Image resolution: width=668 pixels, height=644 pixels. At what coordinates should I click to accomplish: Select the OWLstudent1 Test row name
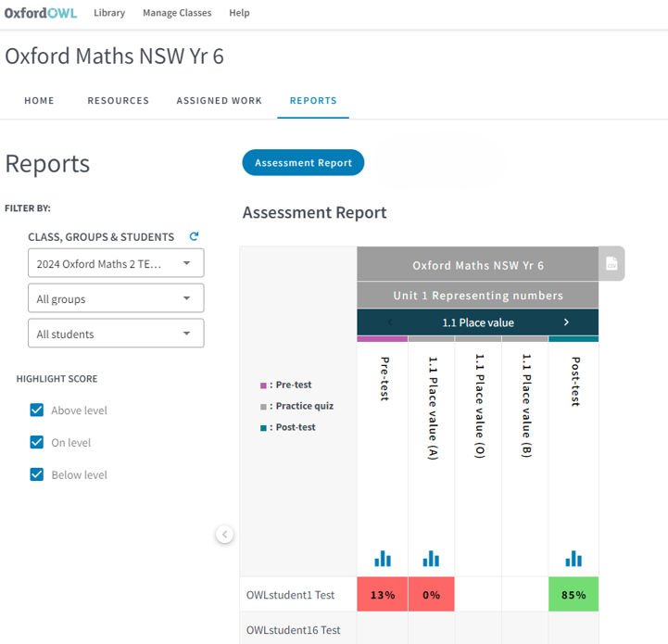coord(290,595)
